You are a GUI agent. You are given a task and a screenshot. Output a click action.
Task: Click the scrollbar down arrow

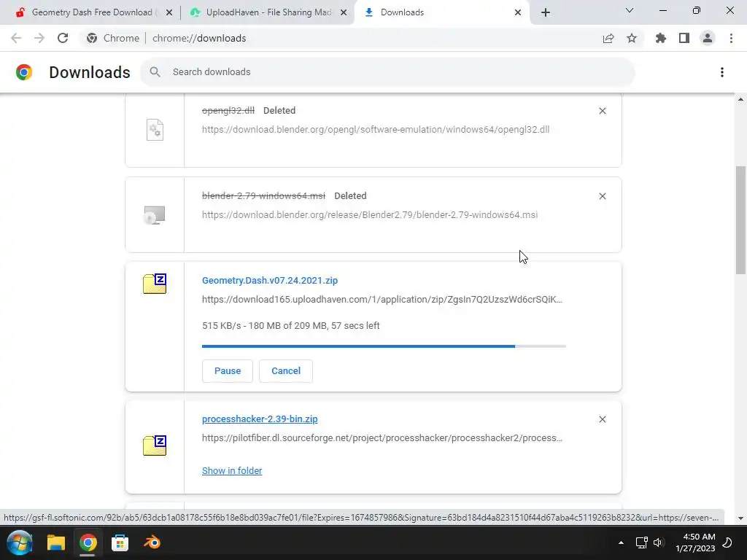click(x=740, y=518)
